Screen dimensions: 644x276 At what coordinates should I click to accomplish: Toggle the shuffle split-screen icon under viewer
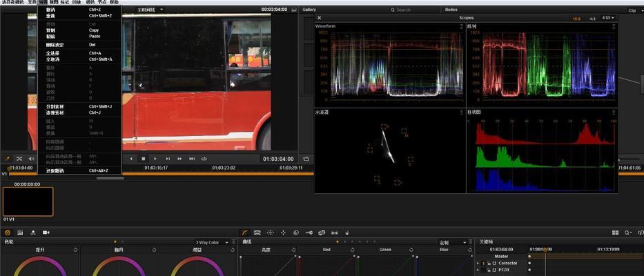click(19, 159)
